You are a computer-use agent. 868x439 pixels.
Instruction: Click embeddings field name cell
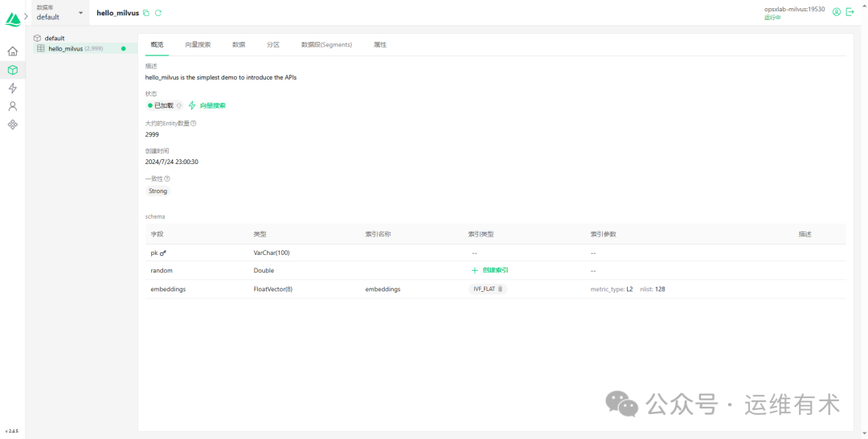(168, 289)
